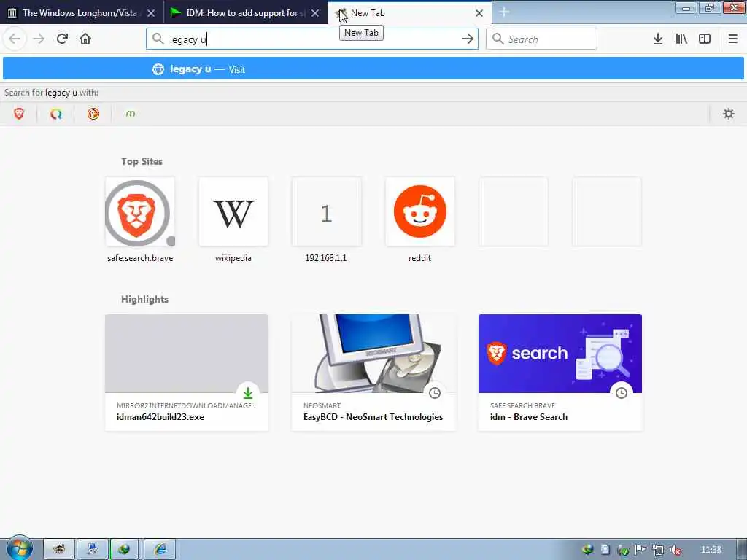Open the Downloads panel
The image size is (747, 560).
[658, 39]
